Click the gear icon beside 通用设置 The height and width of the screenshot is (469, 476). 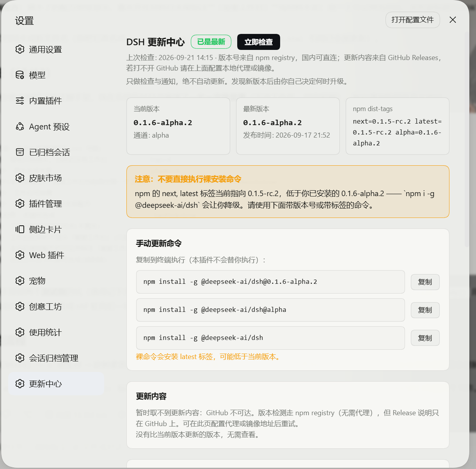click(20, 49)
